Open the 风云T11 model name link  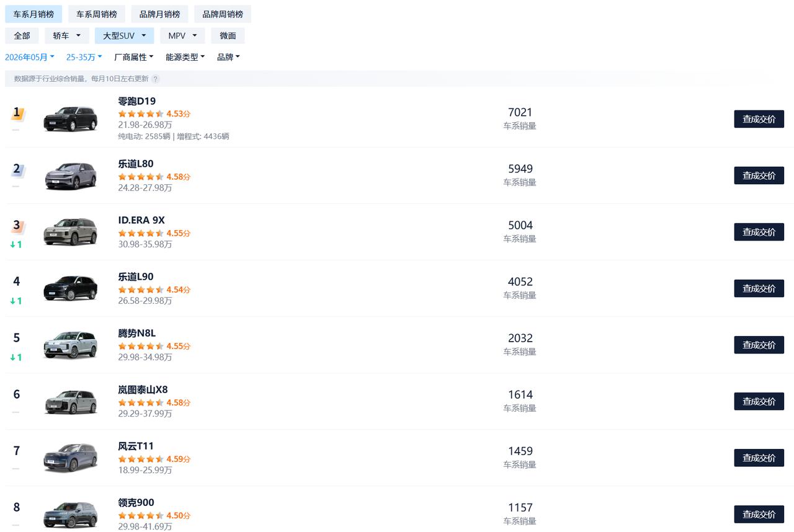pos(135,446)
